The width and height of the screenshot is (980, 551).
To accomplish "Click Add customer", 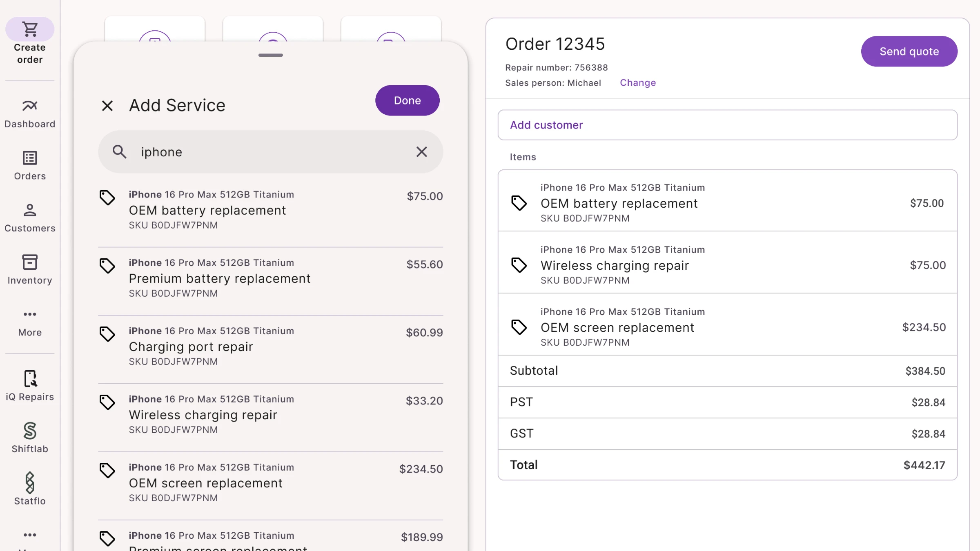I will [727, 125].
